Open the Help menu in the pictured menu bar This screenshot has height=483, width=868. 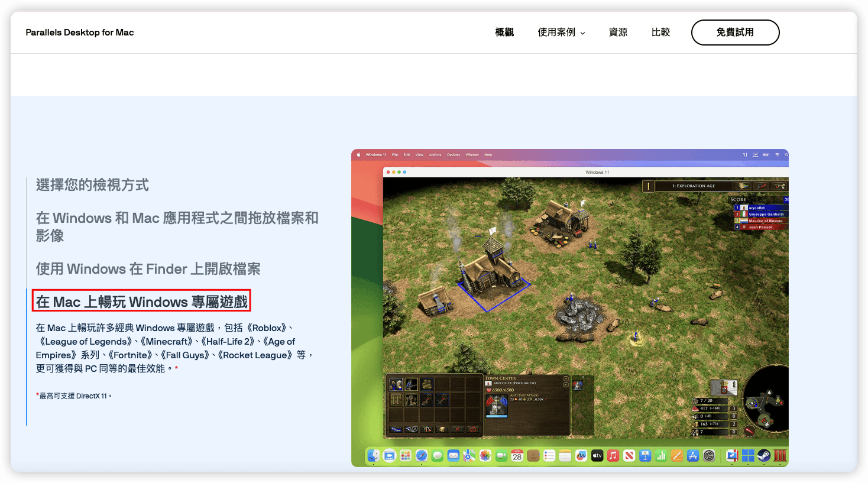(488, 155)
